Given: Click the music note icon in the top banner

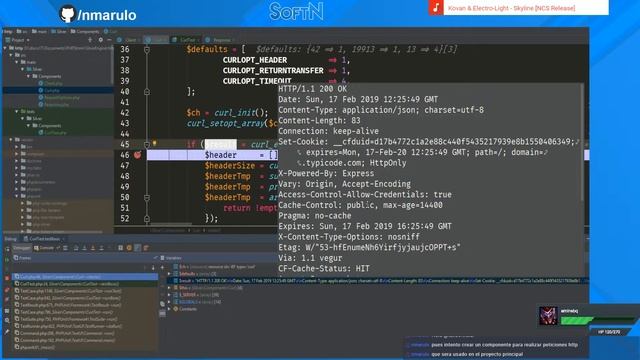Looking at the screenshot, I should click(x=436, y=7).
